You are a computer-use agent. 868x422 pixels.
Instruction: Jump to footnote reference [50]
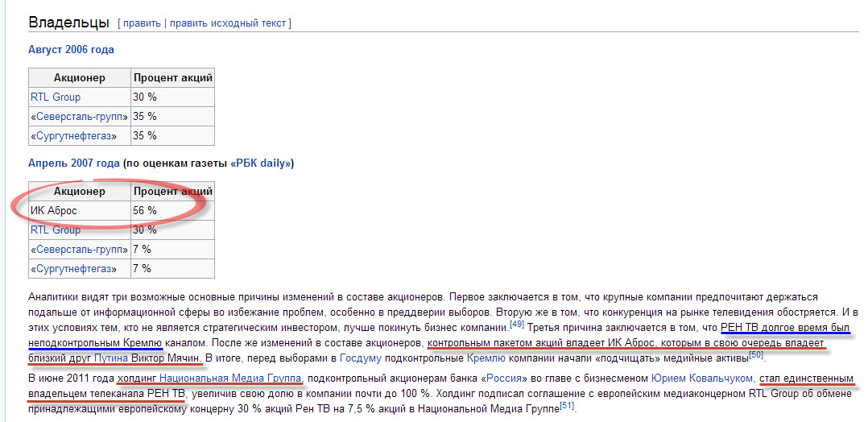point(755,354)
